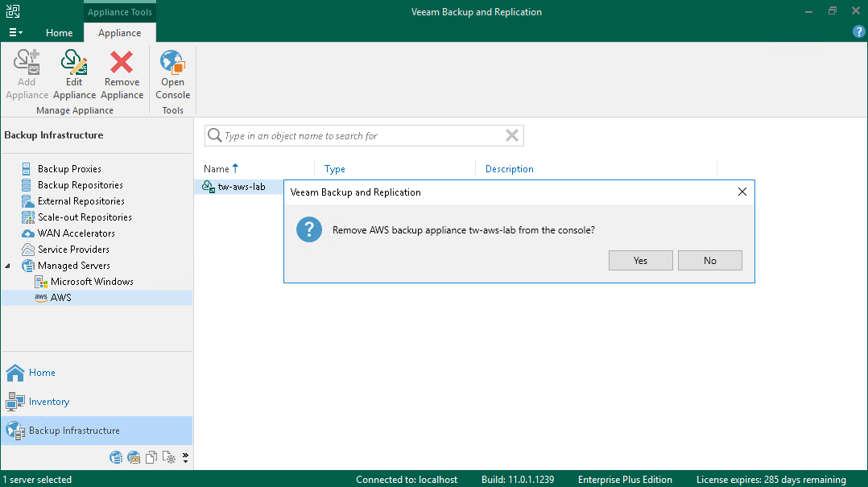The width and height of the screenshot is (868, 487).
Task: Open the main hamburger menu dropdown
Action: pos(15,33)
